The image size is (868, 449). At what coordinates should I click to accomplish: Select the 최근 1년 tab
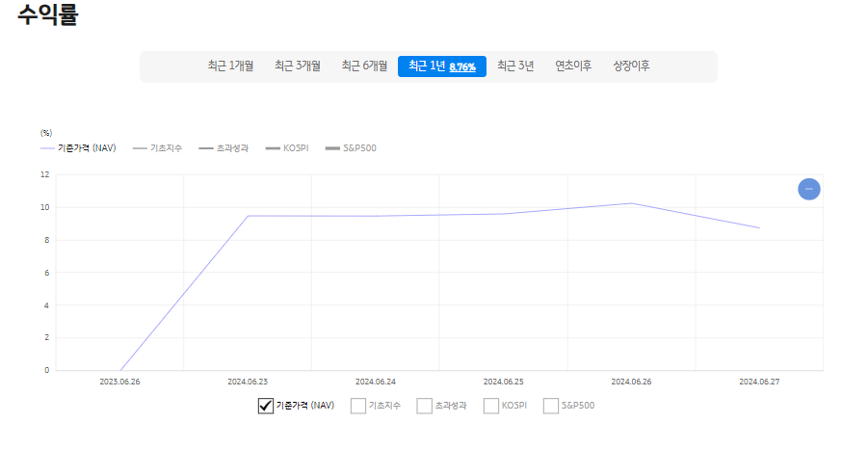pyautogui.click(x=442, y=66)
